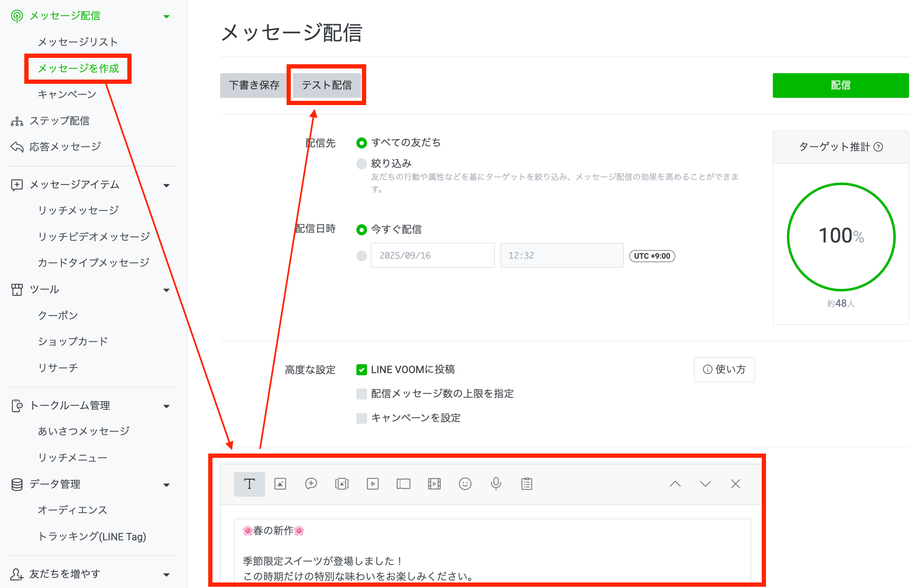
Task: Select the research survey clipboard icon
Action: click(527, 484)
